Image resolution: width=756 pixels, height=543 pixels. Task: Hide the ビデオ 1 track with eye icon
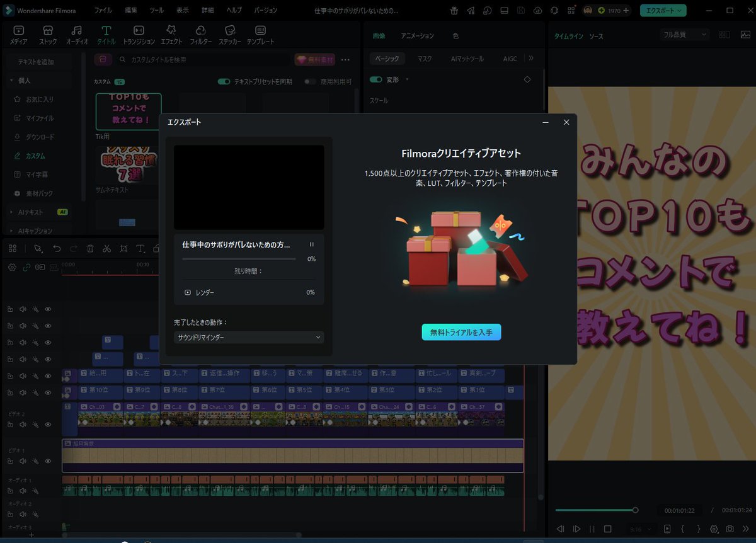[48, 461]
